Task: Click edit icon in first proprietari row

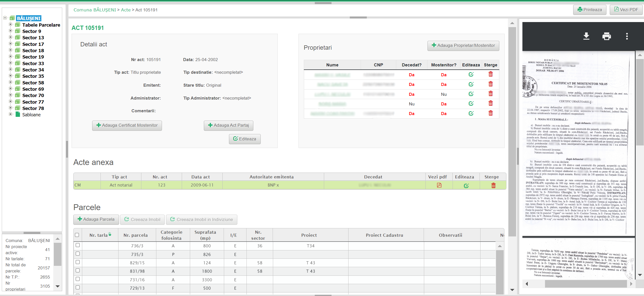Action: (x=471, y=75)
